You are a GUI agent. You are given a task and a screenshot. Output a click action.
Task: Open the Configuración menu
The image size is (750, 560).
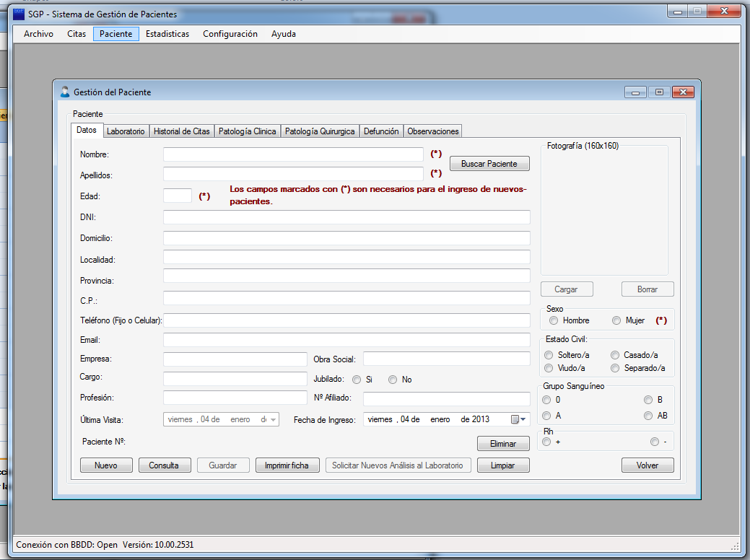click(230, 34)
